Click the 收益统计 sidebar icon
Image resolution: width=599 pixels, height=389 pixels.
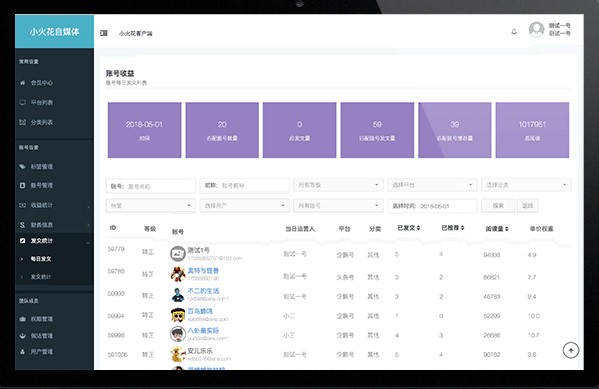pyautogui.click(x=23, y=205)
